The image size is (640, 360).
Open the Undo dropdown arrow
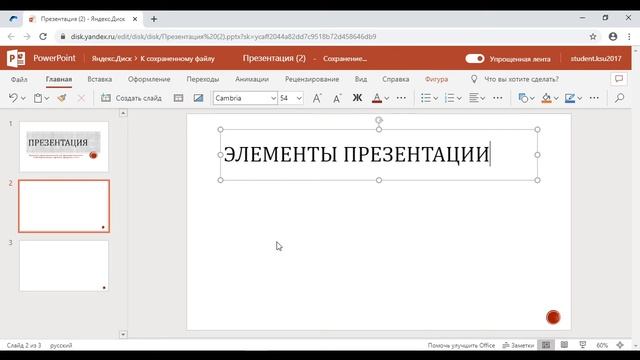(x=23, y=98)
